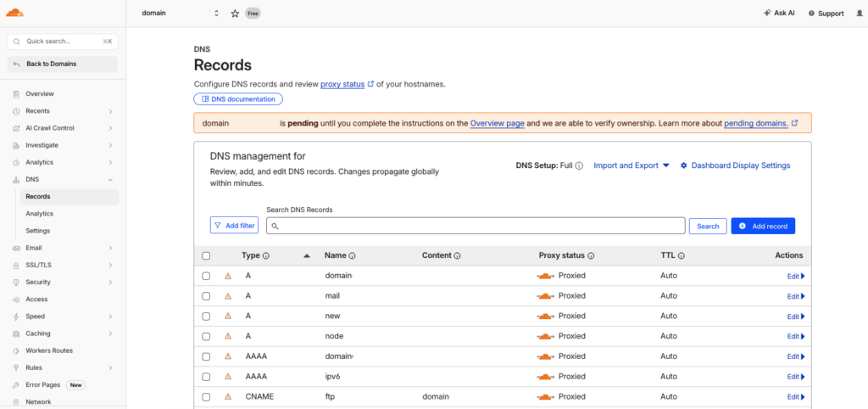Click the Caching sidebar icon
The width and height of the screenshot is (868, 409).
(16, 333)
